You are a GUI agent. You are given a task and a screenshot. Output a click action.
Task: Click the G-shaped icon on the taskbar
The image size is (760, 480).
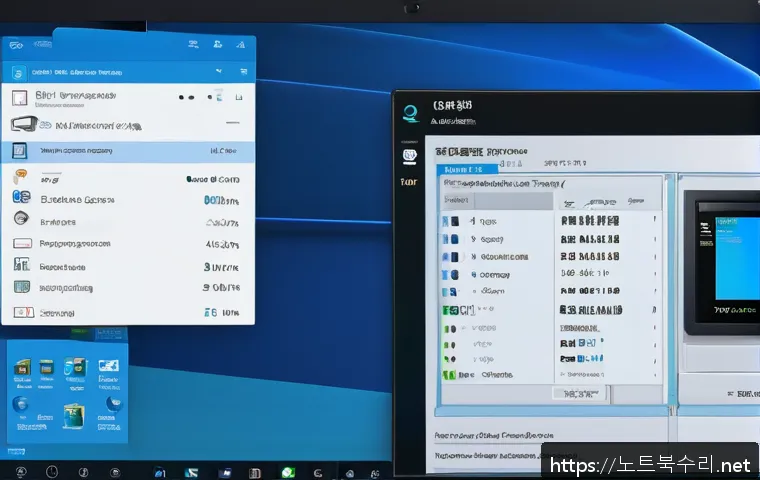[x=318, y=473]
